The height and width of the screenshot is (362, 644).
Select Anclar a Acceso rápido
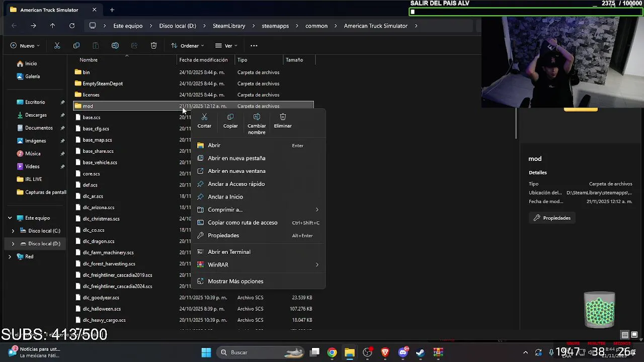coord(258,184)
